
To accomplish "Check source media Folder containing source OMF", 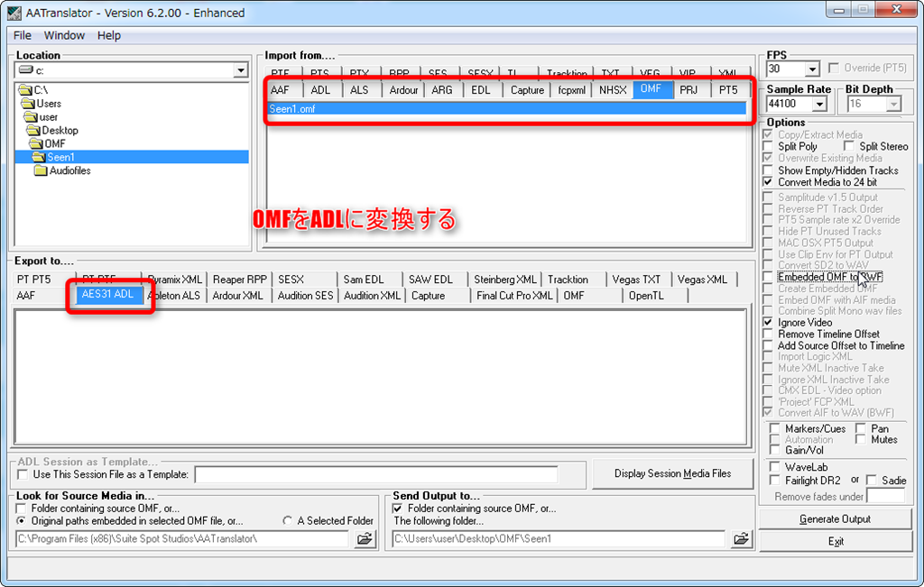I will point(22,509).
